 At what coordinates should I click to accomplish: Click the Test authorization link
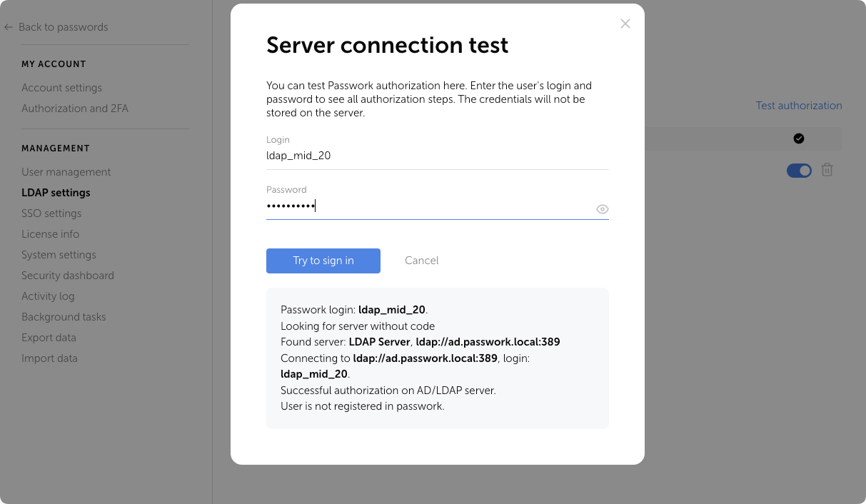coord(798,105)
